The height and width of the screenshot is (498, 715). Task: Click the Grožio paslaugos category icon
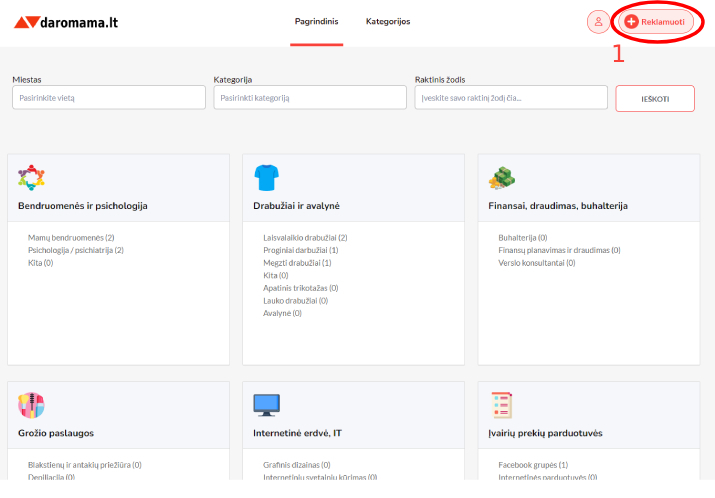tap(32, 405)
